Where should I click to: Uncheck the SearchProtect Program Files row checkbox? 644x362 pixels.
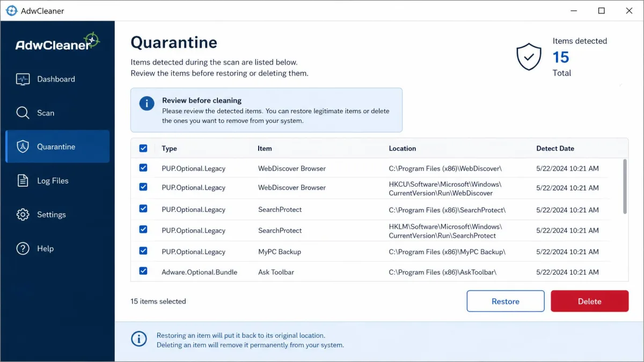[x=143, y=209]
